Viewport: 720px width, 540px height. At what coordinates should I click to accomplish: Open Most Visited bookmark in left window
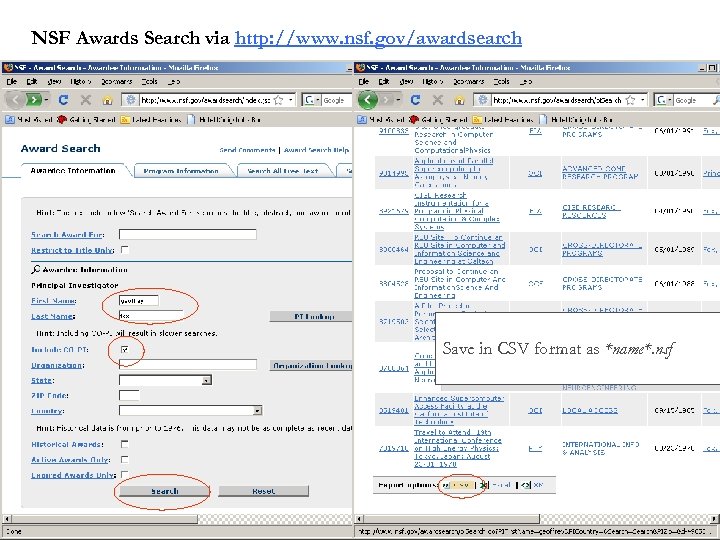[29, 119]
